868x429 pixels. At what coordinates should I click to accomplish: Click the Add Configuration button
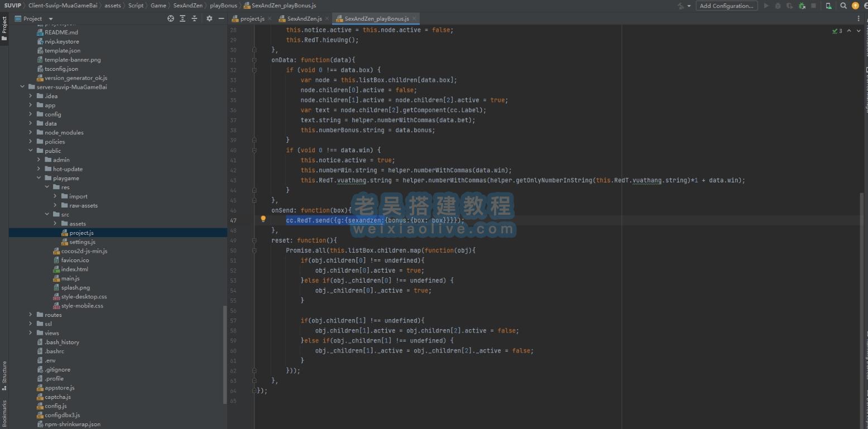726,6
